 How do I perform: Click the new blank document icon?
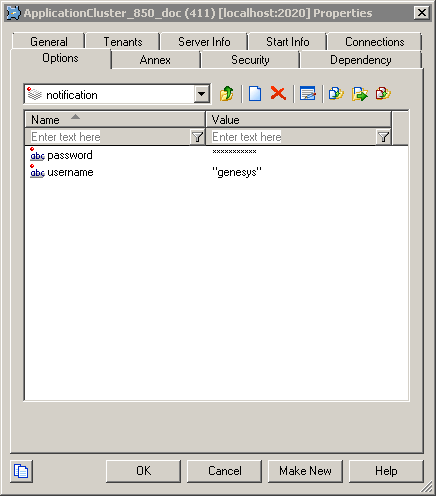(x=255, y=94)
